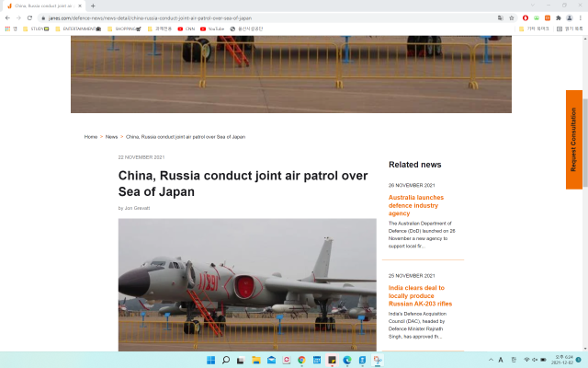Screen dimensions: 588x368
Task: Open the Chrome three-dot menu
Action: pyautogui.click(x=580, y=17)
